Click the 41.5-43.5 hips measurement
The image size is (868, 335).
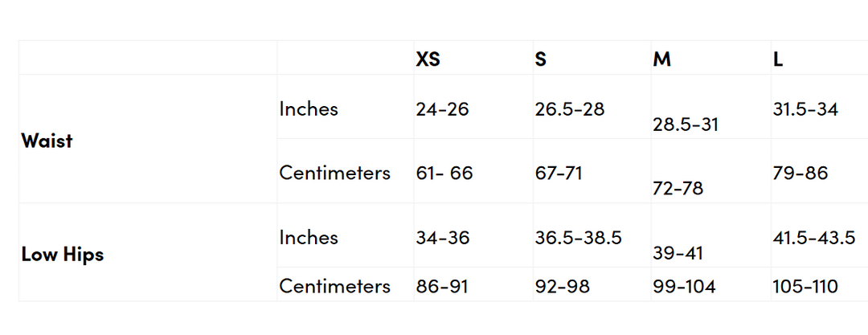coord(813,238)
